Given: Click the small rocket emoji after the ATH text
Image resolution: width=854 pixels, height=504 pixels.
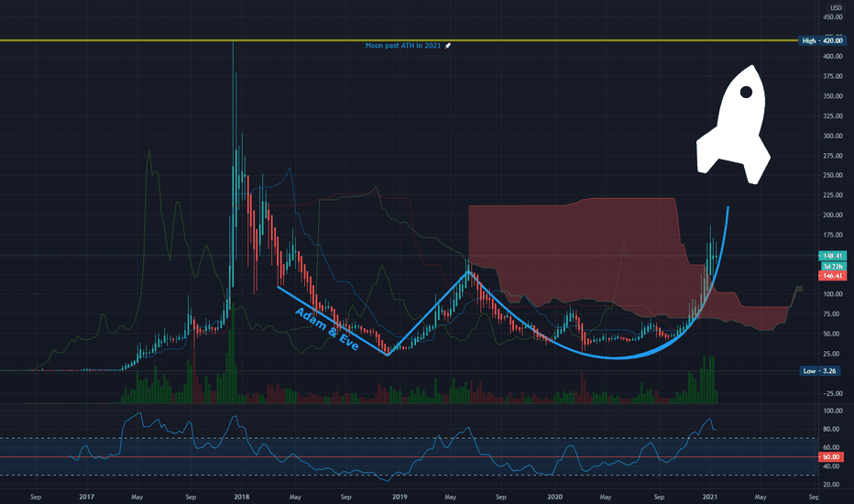Looking at the screenshot, I should [x=448, y=46].
